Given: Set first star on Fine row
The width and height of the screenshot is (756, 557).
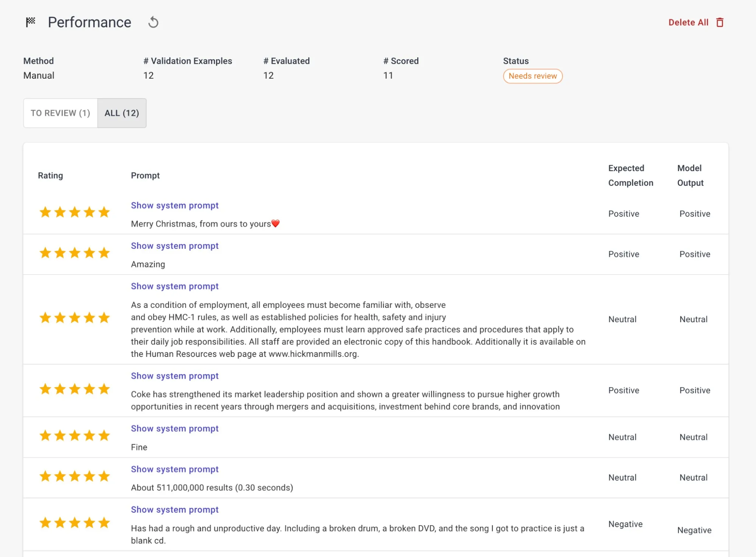Looking at the screenshot, I should (45, 436).
